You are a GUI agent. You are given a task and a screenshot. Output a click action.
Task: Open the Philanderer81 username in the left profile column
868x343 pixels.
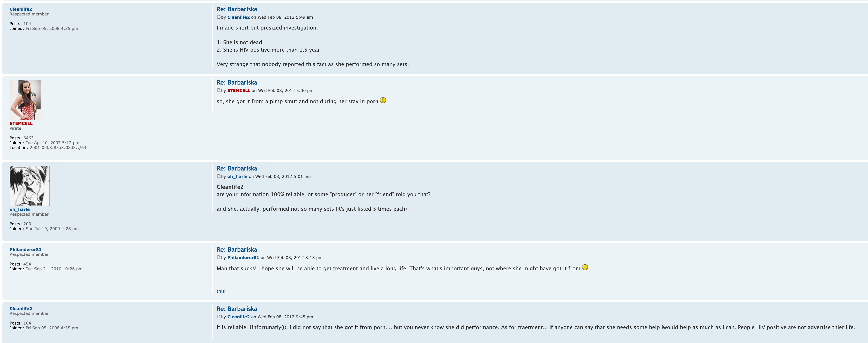25,250
